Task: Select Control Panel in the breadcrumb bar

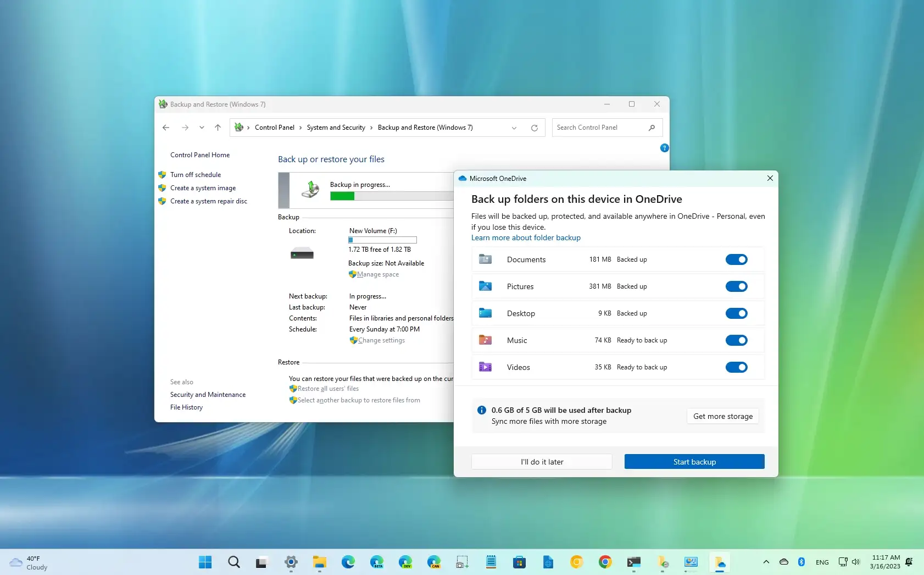Action: (275, 128)
